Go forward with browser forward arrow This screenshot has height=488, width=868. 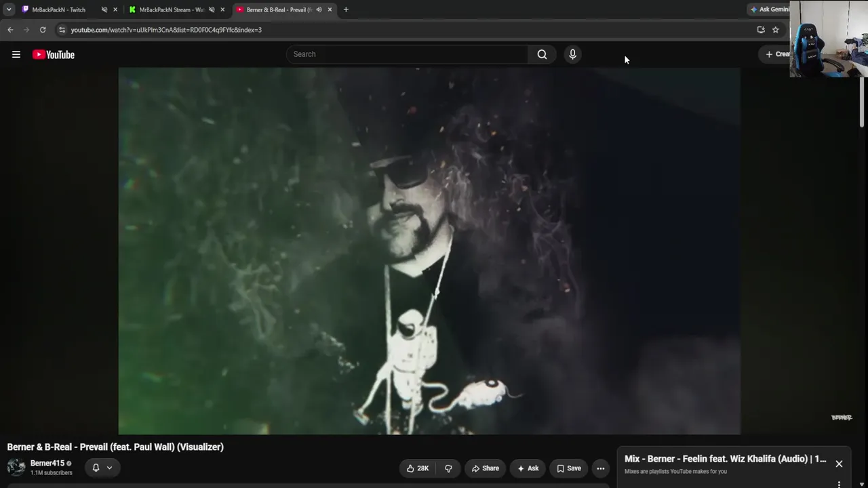point(26,30)
